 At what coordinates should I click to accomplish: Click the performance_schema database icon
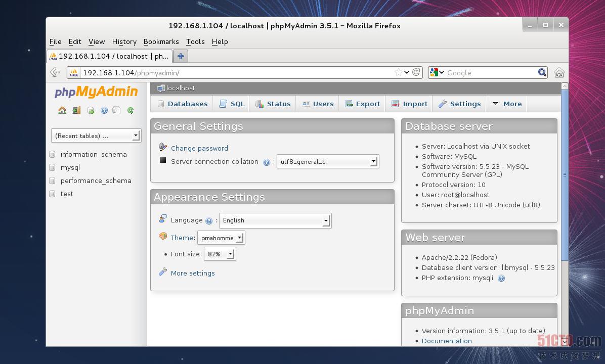coord(53,180)
